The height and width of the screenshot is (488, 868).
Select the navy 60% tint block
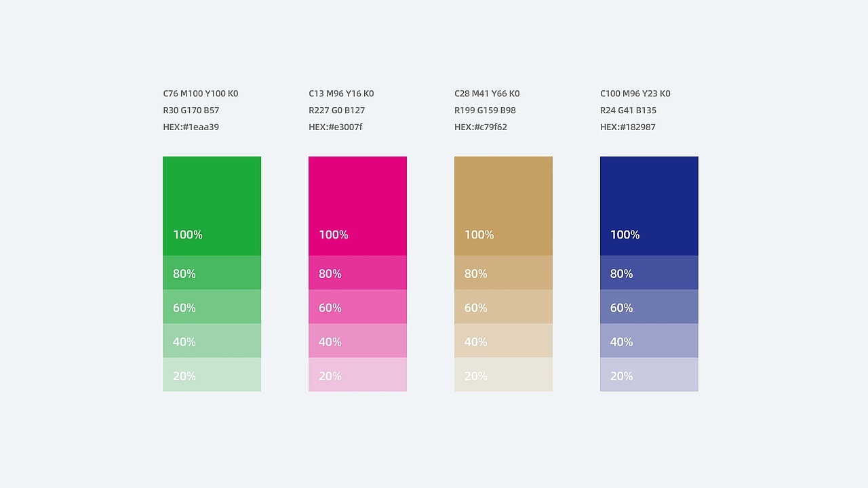pos(649,306)
